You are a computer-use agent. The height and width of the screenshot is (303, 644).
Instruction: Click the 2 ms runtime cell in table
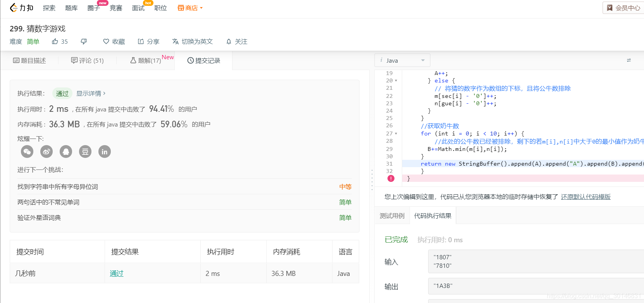tap(213, 274)
